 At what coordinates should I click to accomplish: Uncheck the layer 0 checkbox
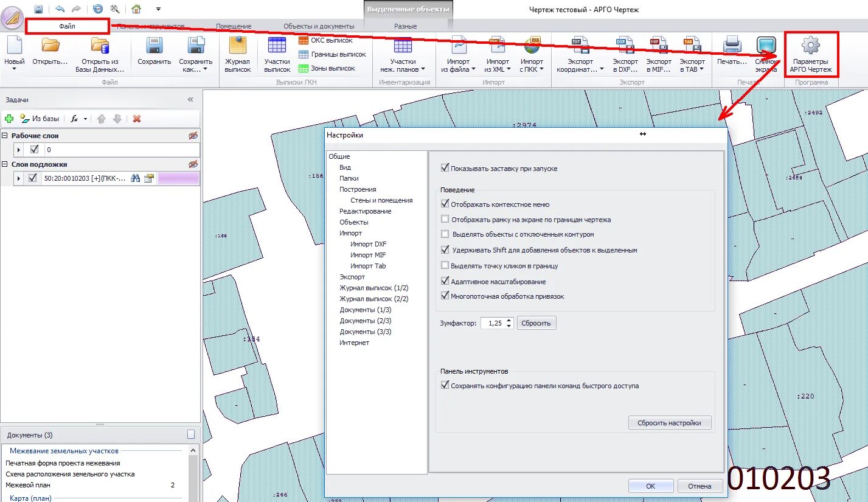(34, 149)
